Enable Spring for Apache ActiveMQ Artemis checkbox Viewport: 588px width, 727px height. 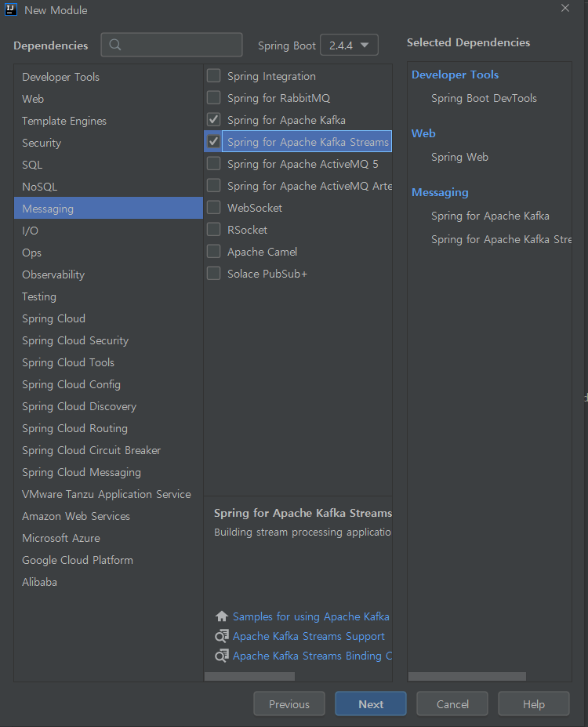pos(213,185)
